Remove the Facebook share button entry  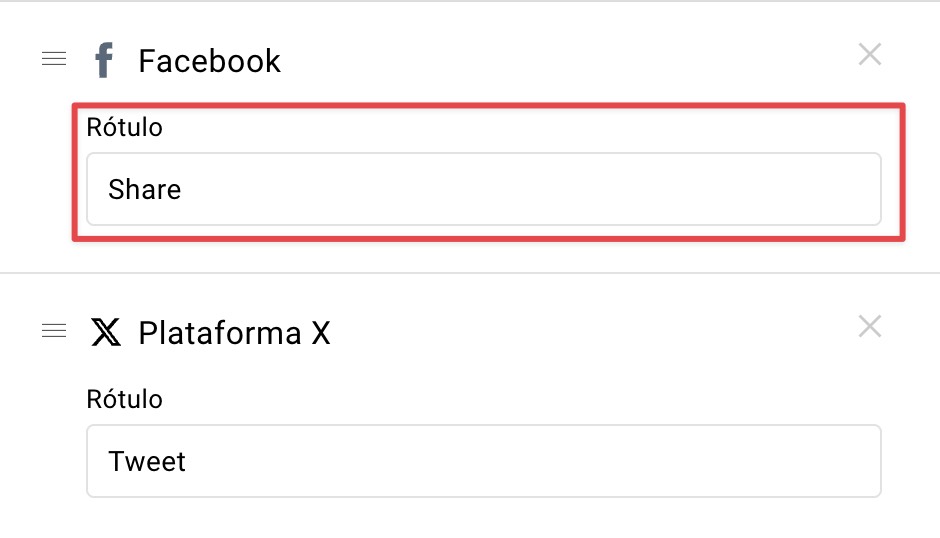click(x=869, y=55)
